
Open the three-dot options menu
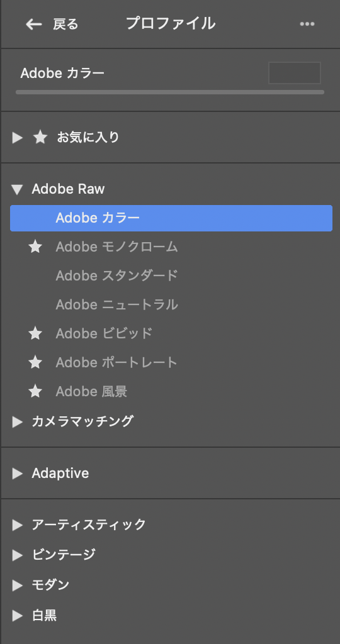click(307, 25)
